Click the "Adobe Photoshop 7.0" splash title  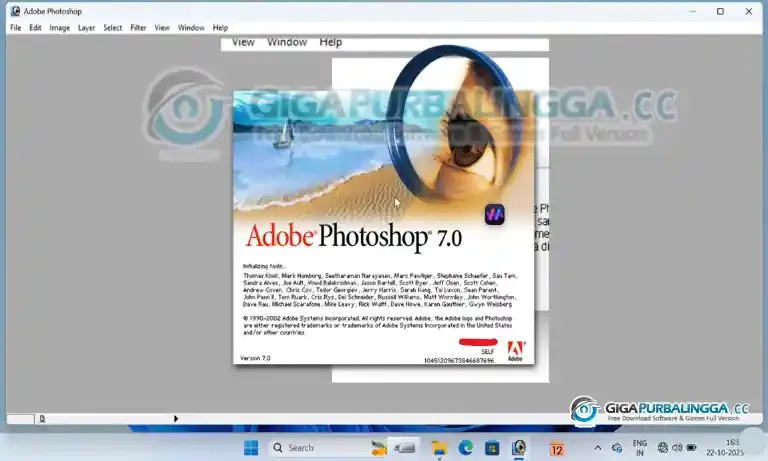coord(354,237)
